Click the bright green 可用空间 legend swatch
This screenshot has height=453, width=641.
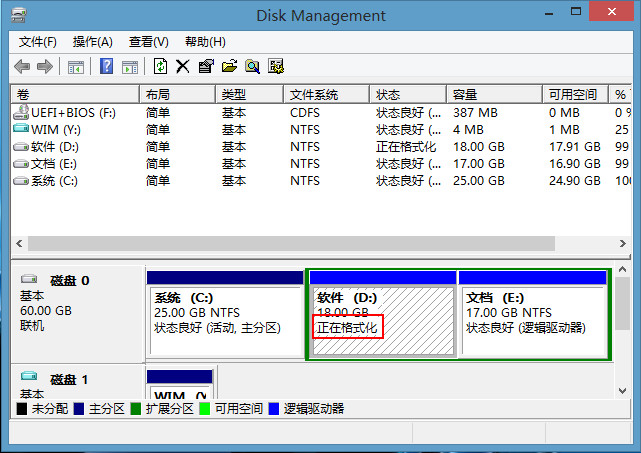click(204, 408)
